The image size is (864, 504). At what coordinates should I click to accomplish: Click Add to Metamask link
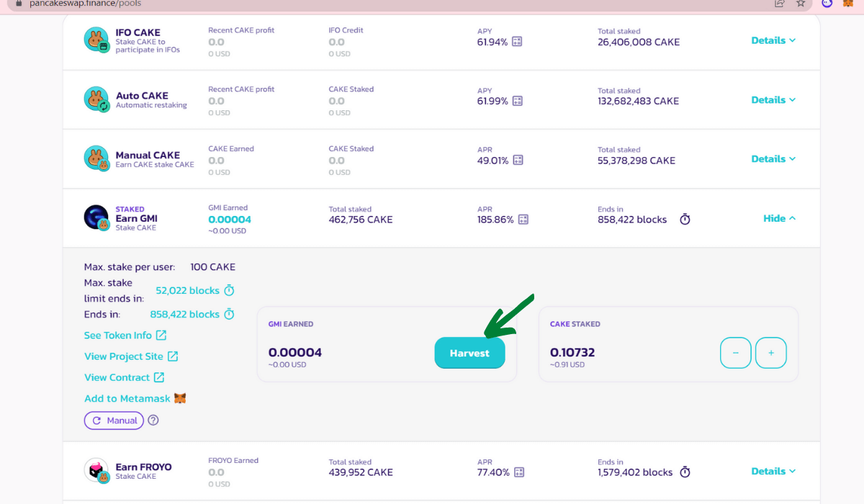click(127, 398)
